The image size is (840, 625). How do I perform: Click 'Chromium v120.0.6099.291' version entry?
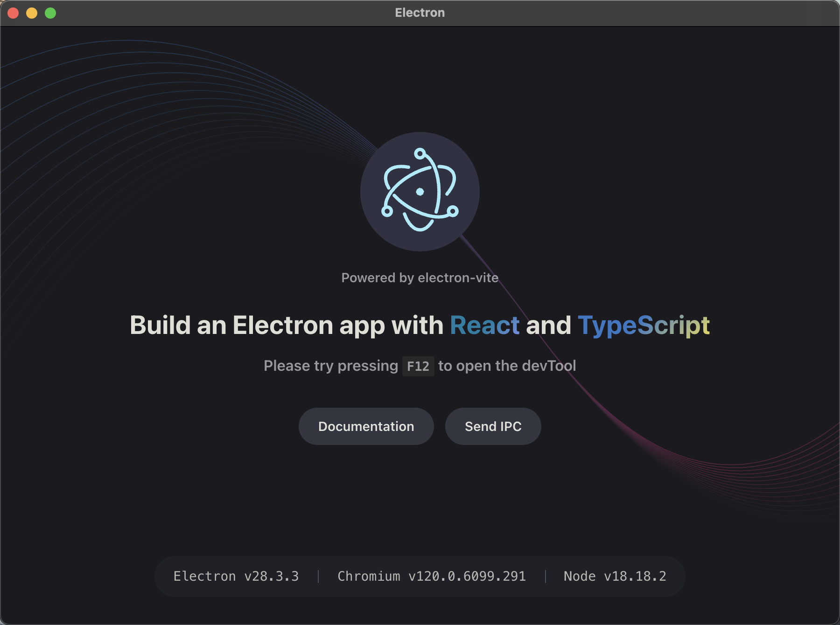pyautogui.click(x=432, y=576)
